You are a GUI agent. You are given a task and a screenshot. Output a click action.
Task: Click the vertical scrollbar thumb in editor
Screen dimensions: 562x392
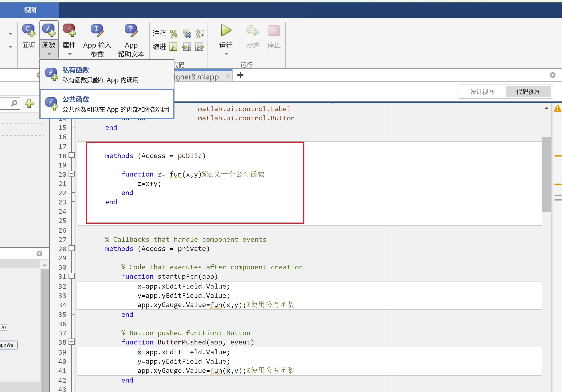click(x=546, y=175)
